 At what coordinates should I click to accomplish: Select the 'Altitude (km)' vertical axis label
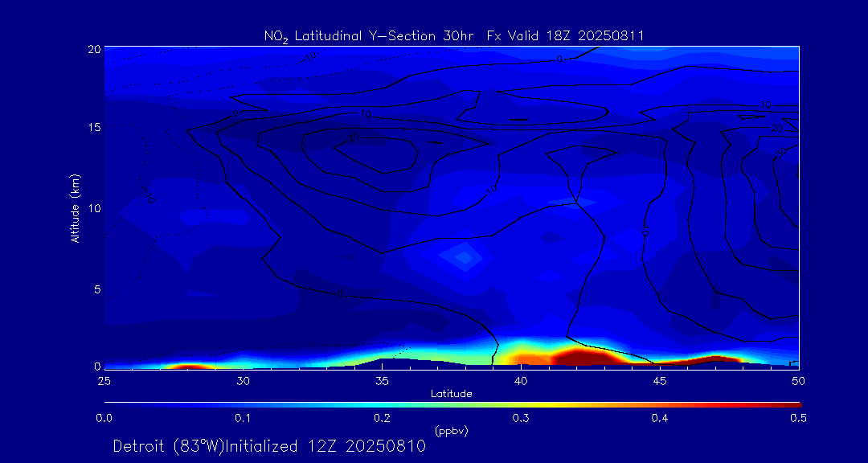(74, 207)
